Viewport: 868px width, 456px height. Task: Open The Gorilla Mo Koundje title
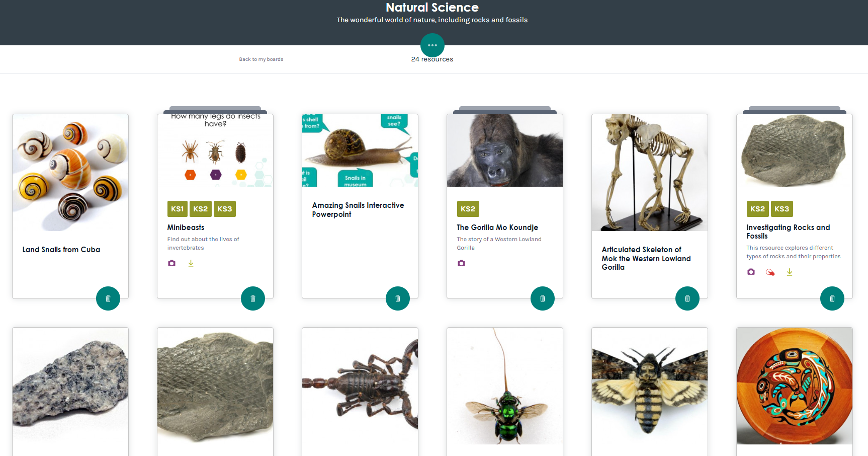(x=497, y=227)
